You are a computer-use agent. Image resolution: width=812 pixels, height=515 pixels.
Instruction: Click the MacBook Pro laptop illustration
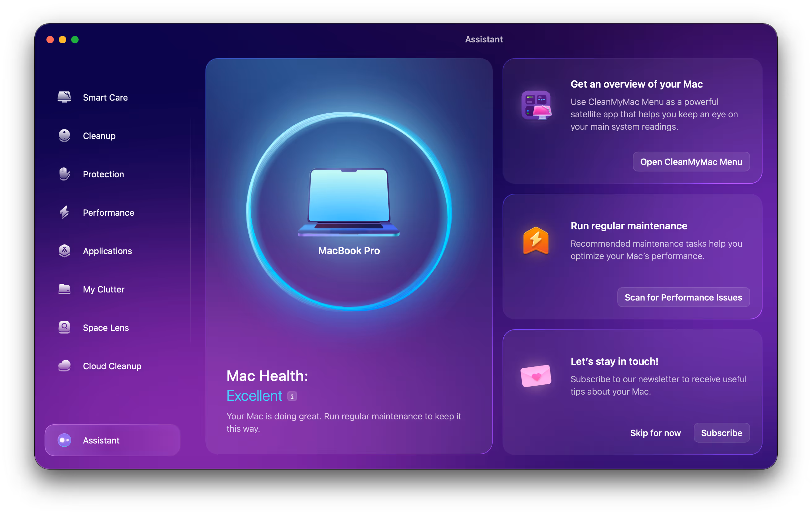click(x=349, y=202)
